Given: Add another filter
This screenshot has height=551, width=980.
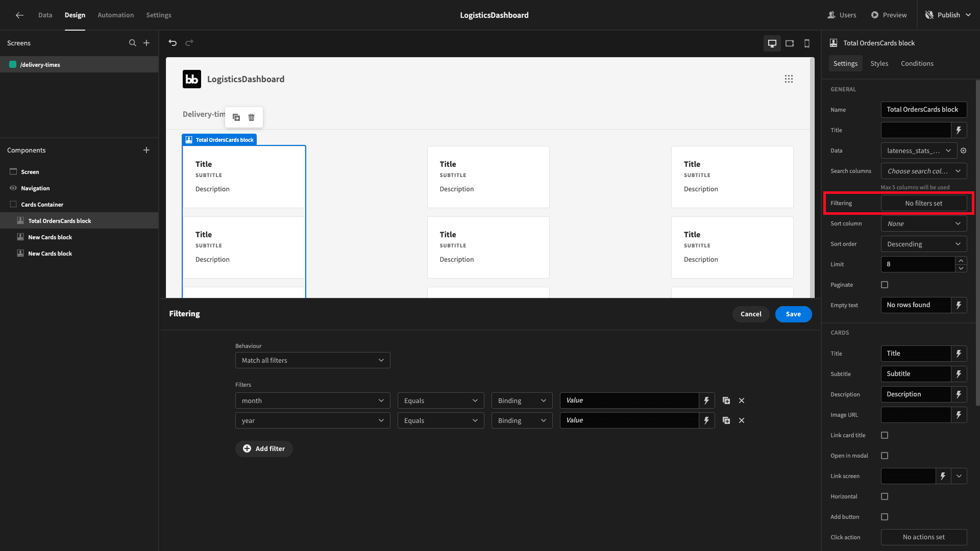Looking at the screenshot, I should click(264, 449).
